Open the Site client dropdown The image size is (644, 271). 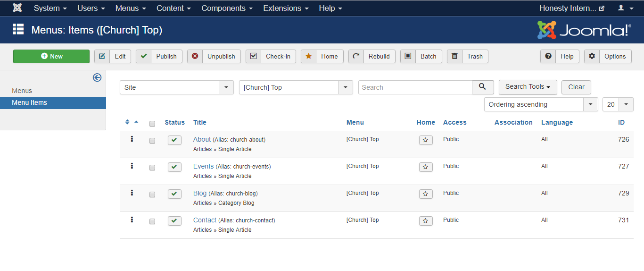tap(176, 87)
